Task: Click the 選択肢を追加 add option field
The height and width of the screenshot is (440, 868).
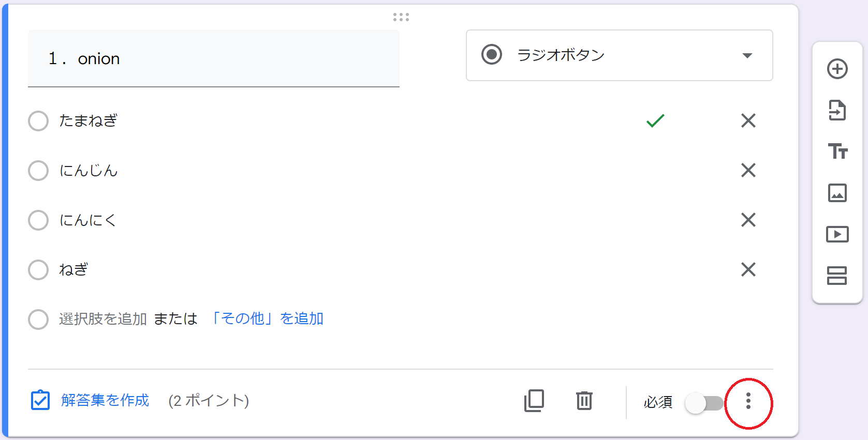Action: 103,319
